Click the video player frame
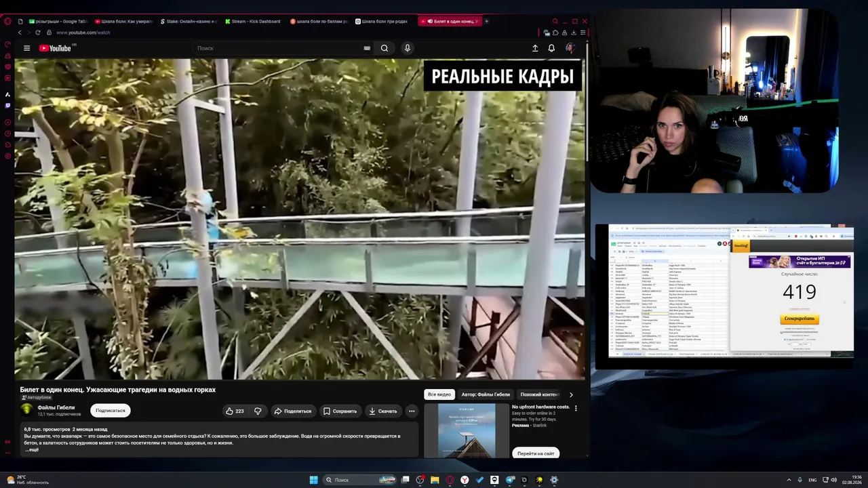Image resolution: width=868 pixels, height=488 pixels. (299, 219)
